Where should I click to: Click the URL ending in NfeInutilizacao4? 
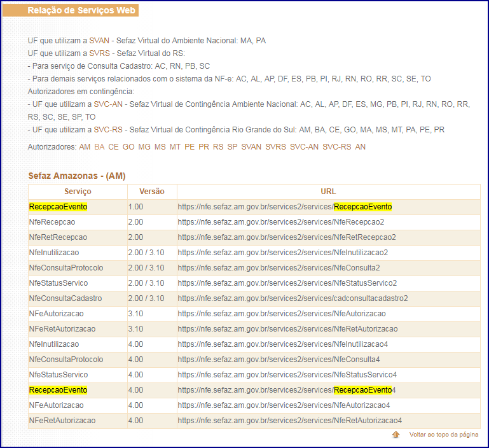pyautogui.click(x=283, y=344)
